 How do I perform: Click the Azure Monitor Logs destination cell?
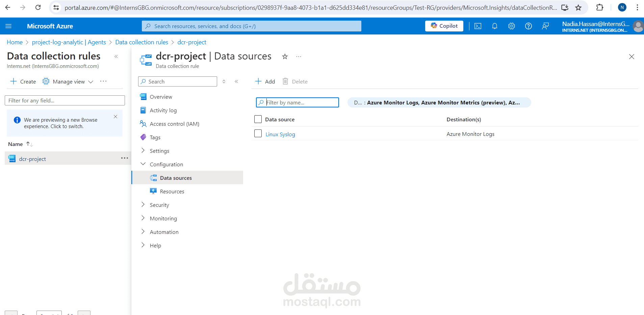(x=470, y=134)
